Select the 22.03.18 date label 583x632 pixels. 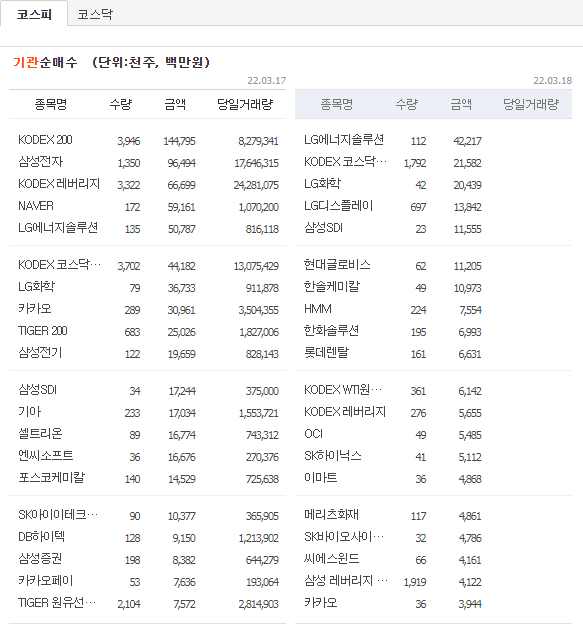552,81
